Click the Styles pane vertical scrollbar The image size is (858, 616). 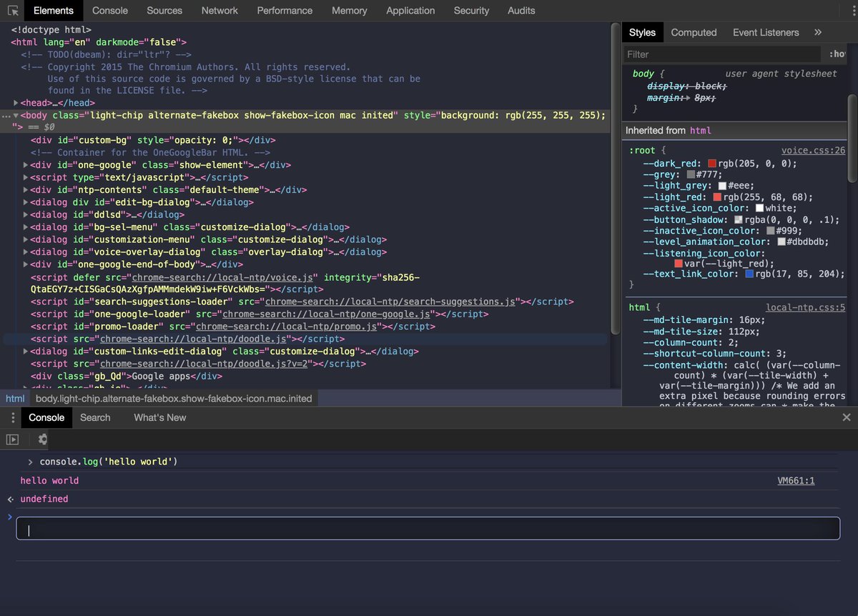(852, 140)
